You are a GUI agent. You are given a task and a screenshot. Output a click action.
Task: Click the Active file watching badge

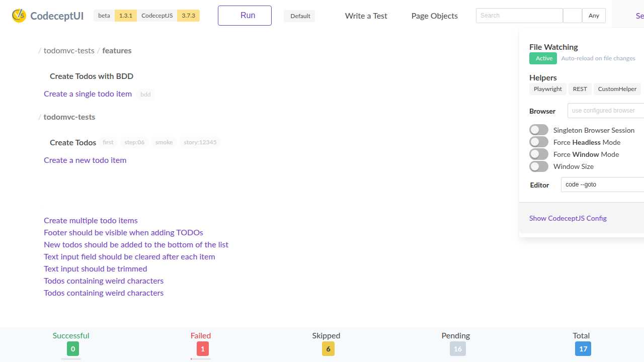(543, 58)
